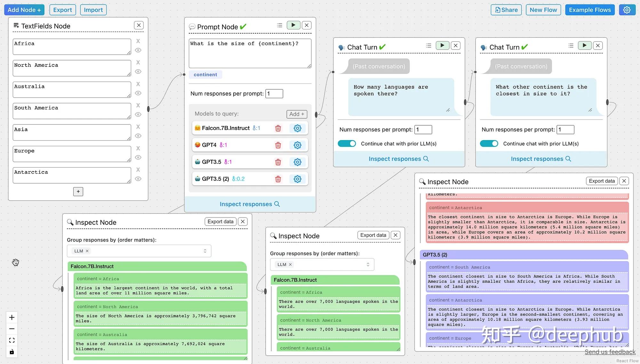Delete GPT4 model with trash icon
This screenshot has height=364, width=640.
(278, 145)
